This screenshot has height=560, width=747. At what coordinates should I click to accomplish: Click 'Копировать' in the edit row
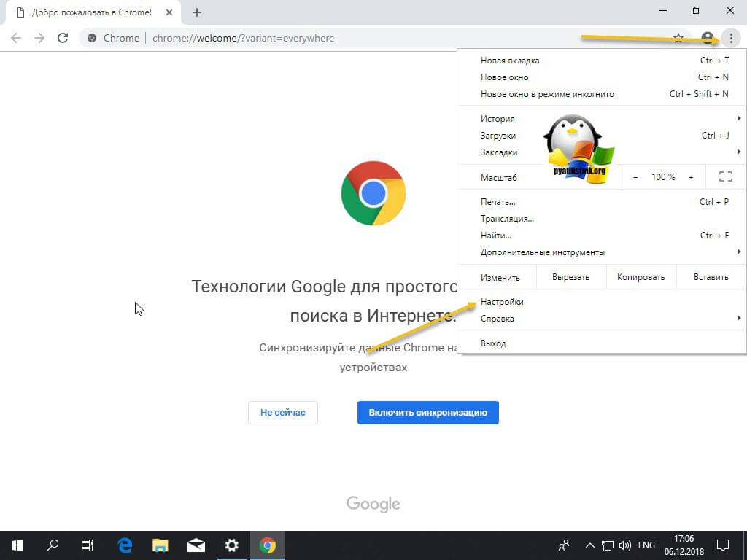640,277
